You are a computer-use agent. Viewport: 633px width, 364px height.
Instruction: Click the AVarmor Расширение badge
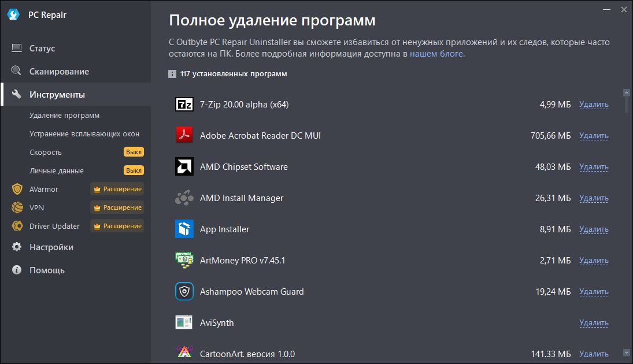point(117,189)
